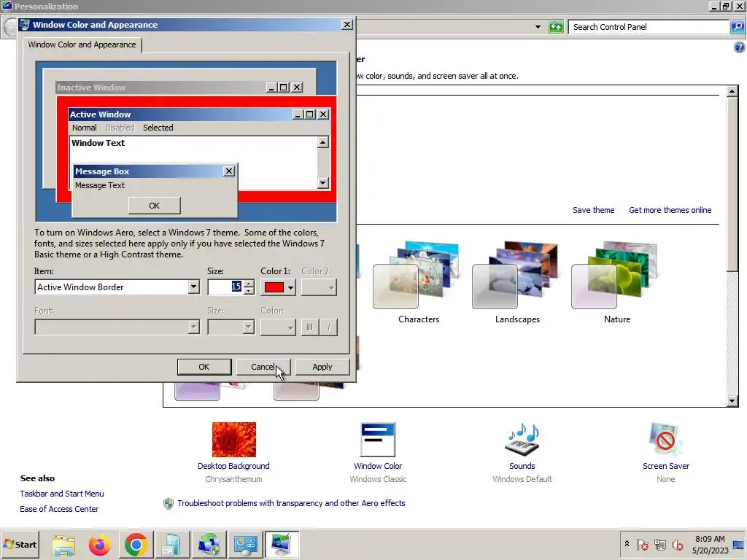
Task: Click the red Color 1 swatch
Action: coord(274,287)
